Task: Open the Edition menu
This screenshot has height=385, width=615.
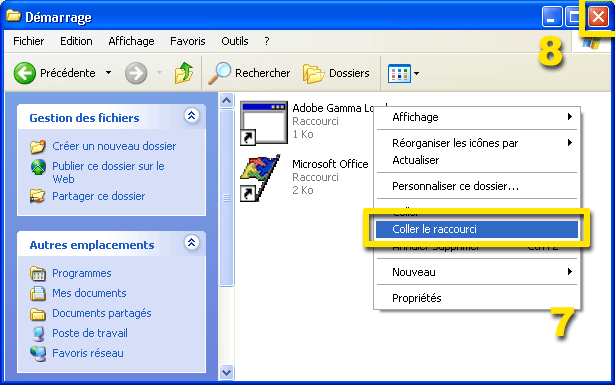Action: pyautogui.click(x=76, y=41)
